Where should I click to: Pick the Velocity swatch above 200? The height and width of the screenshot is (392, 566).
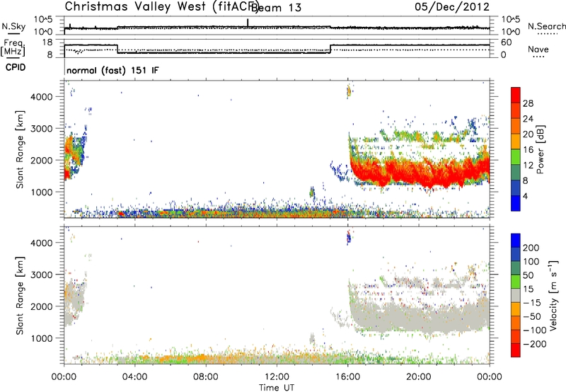pyautogui.click(x=516, y=241)
